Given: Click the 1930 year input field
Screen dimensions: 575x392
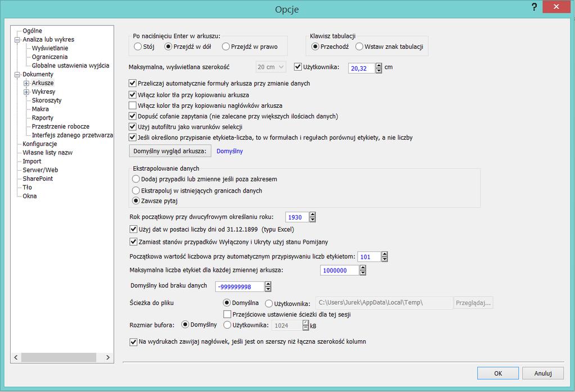Looking at the screenshot, I should (x=297, y=217).
